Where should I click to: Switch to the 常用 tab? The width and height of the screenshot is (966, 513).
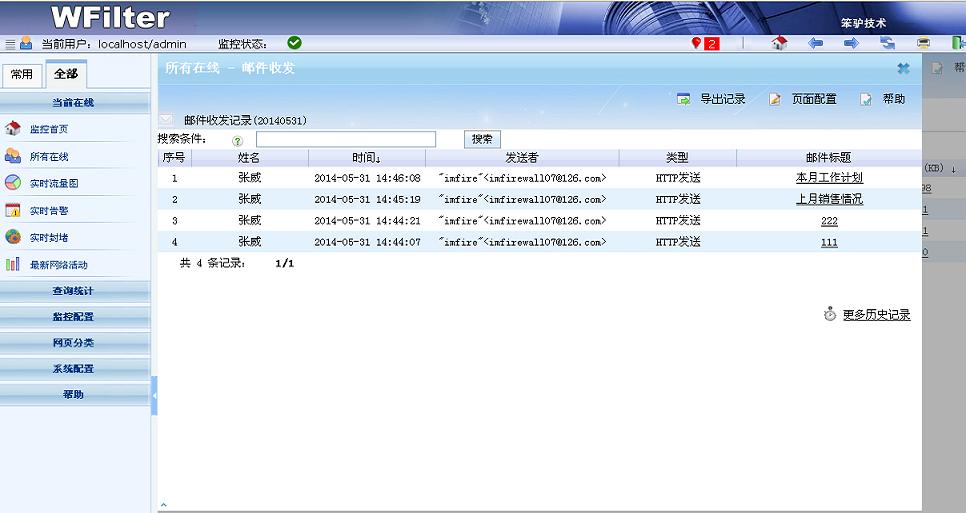tap(22, 75)
